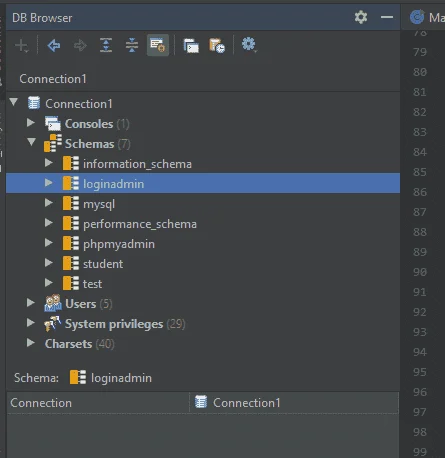Click the phpmyadmin schema icon
Screen dimensions: 445x458
[71, 243]
